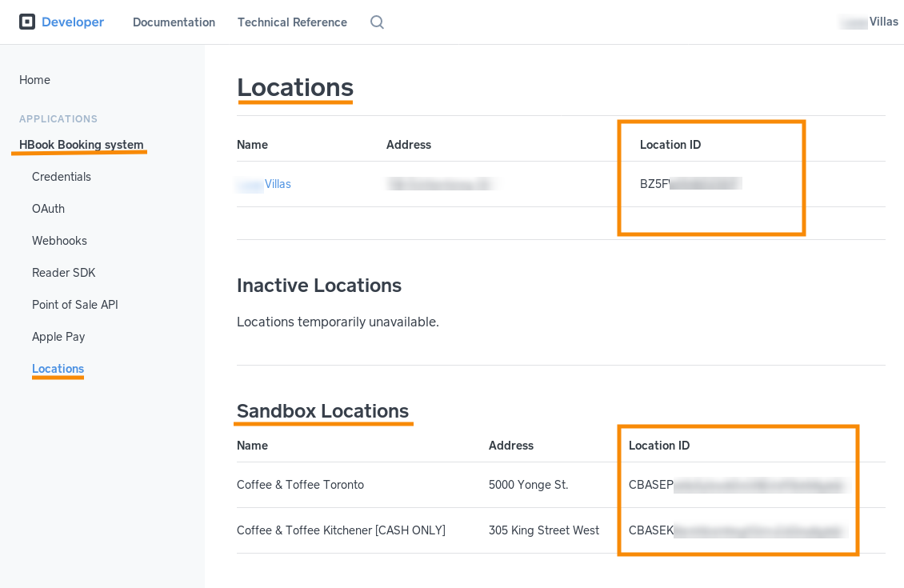Navigate to the Reader SDK section
Viewport: 904px width, 588px height.
63,273
